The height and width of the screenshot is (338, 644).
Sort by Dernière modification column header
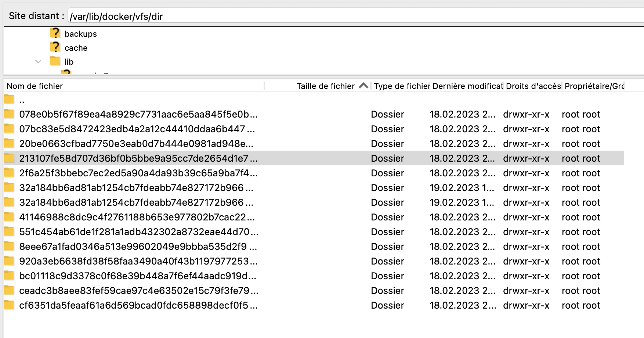[x=467, y=86]
